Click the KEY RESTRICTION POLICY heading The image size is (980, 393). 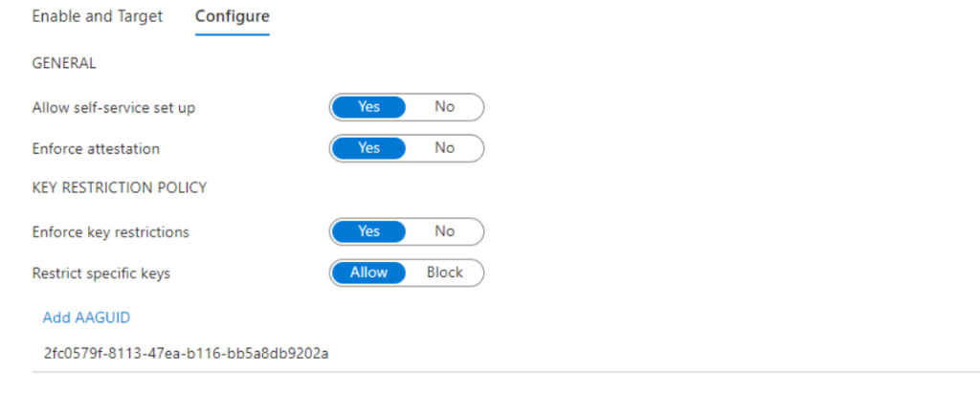(120, 188)
